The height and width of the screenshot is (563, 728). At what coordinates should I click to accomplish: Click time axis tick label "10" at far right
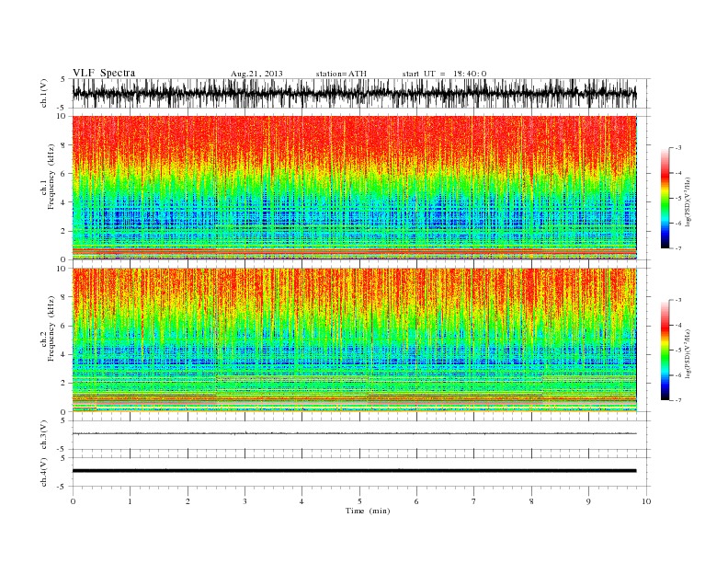(646, 501)
